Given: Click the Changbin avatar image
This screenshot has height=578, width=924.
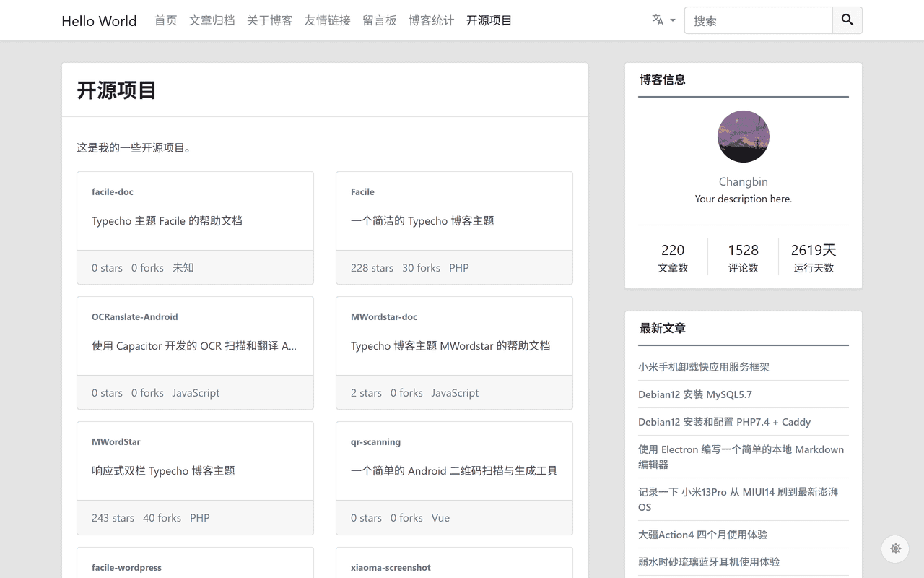Looking at the screenshot, I should click(x=743, y=137).
